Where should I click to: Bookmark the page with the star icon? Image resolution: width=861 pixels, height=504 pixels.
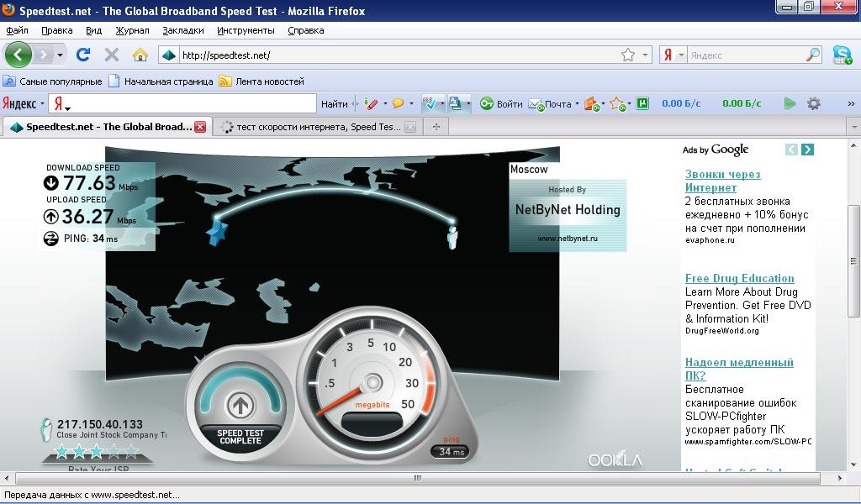pyautogui.click(x=627, y=55)
